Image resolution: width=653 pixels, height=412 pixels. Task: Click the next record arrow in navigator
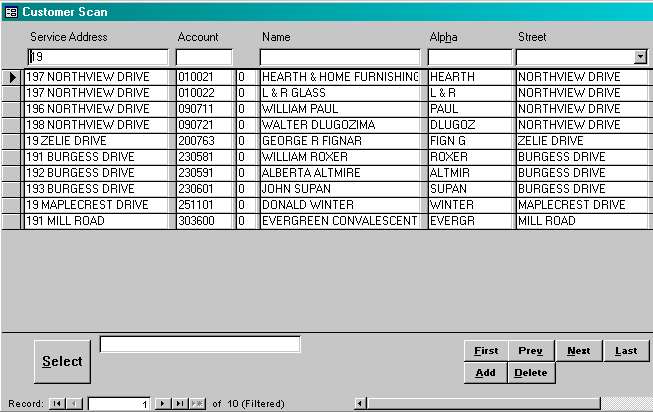click(x=163, y=403)
